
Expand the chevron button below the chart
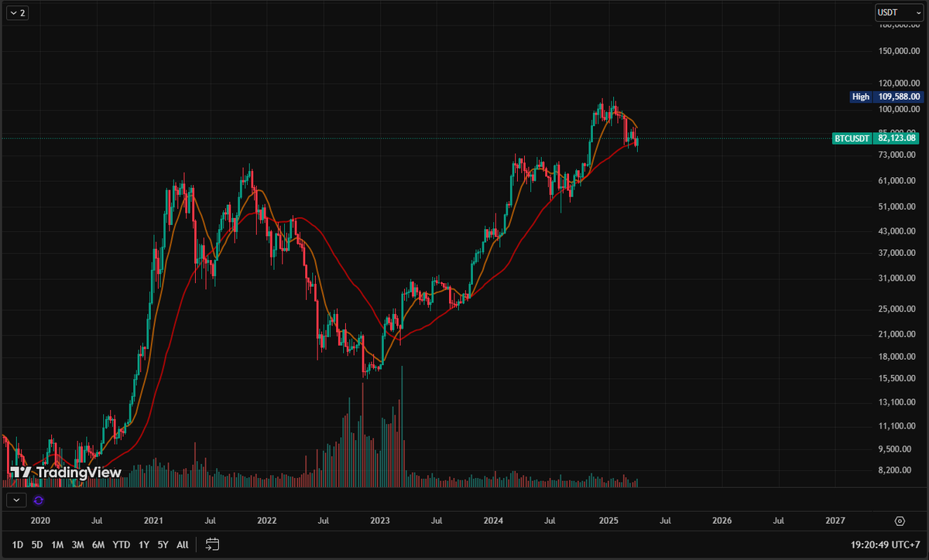pyautogui.click(x=16, y=500)
